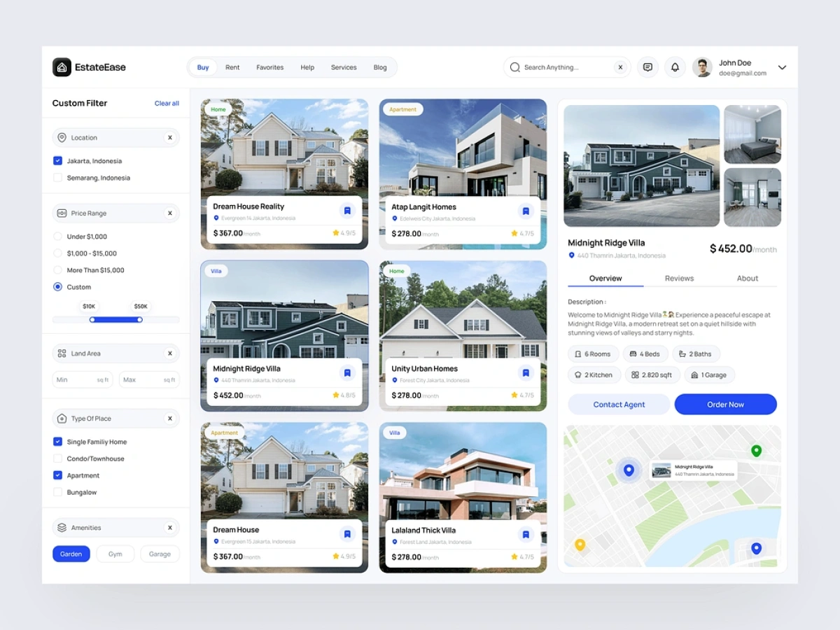Check the Condo/Townhouse checkbox

tap(57, 458)
